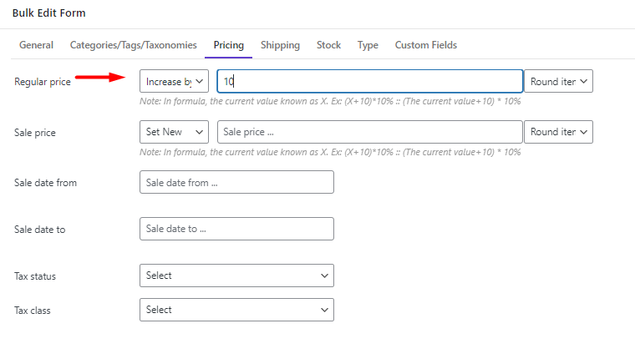Click the Sale price label

coord(35,133)
